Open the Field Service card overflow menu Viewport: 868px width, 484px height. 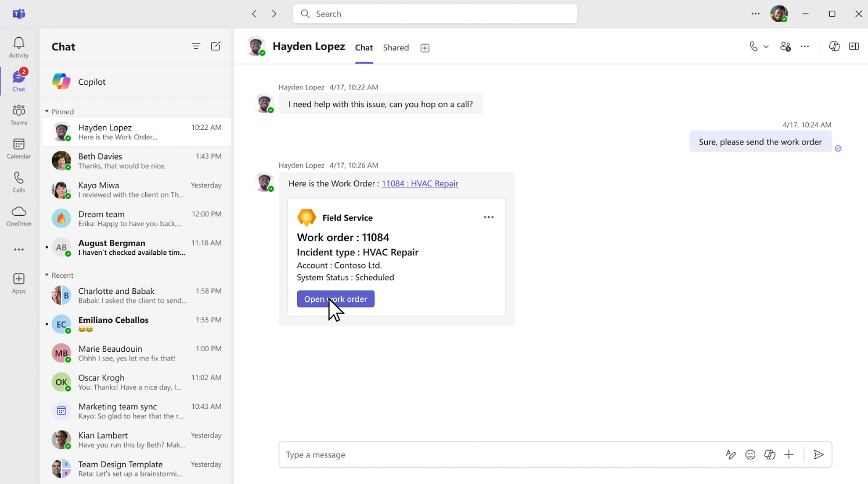pos(489,217)
